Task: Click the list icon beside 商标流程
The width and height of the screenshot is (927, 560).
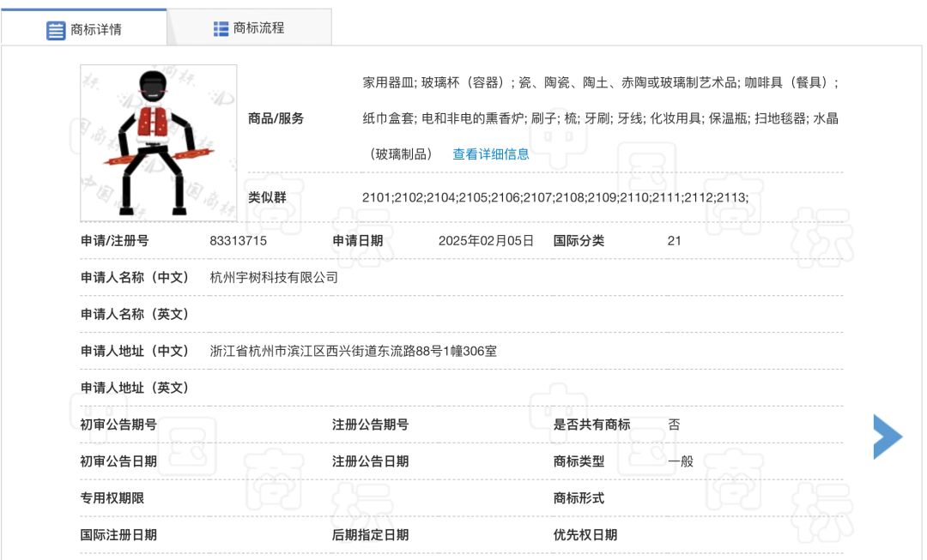Action: pos(221,28)
